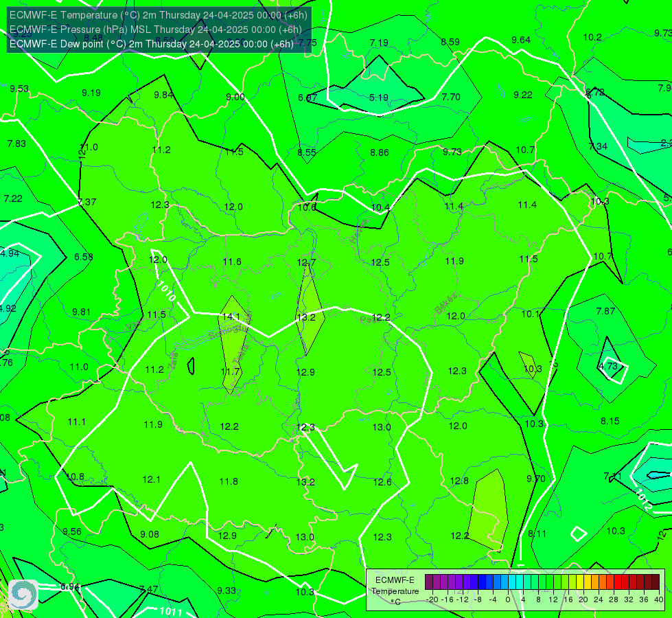Click the ECMWF-E Temperature °C legend caption
Image resolution: width=672 pixels, height=618 pixels.
pos(395,591)
